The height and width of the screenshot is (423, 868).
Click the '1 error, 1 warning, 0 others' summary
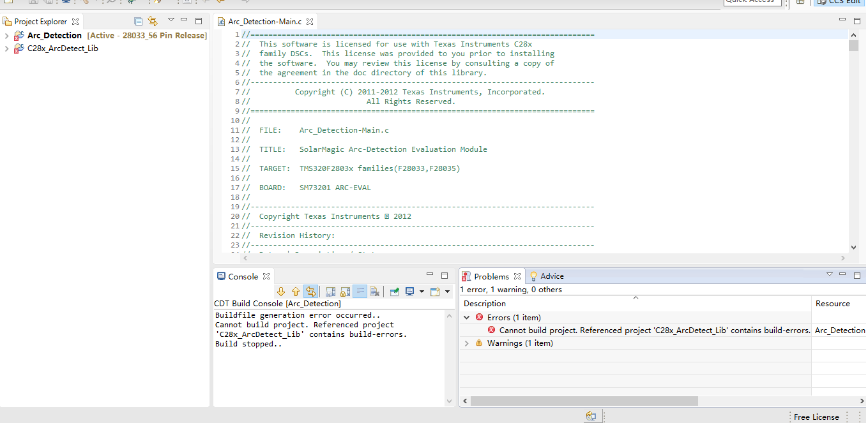tap(511, 290)
